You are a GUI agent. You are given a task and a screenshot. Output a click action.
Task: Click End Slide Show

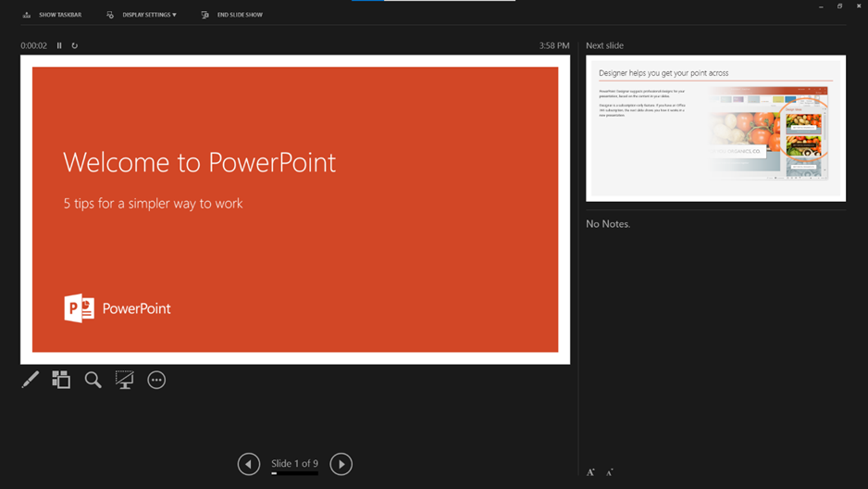[232, 15]
